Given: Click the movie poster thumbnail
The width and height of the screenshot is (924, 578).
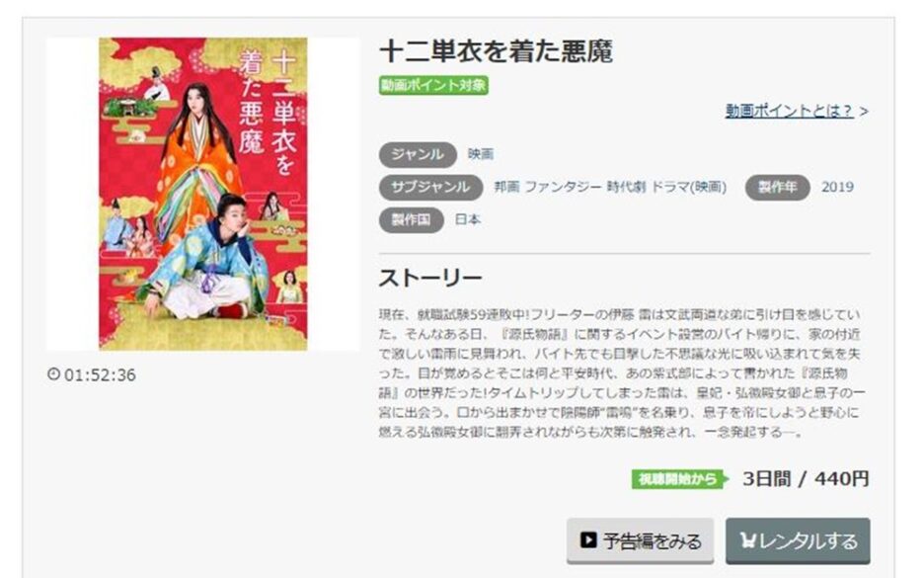Looking at the screenshot, I should coord(202,194).
